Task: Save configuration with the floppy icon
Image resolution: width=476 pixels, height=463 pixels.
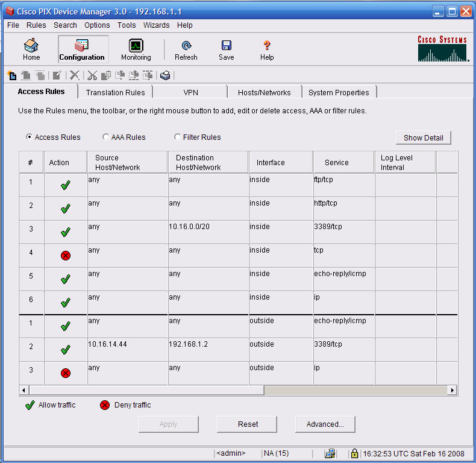Action: 227,49
